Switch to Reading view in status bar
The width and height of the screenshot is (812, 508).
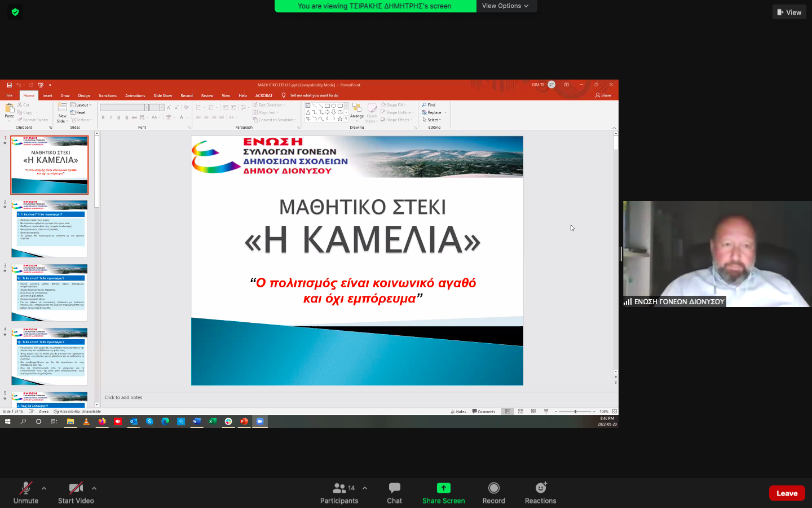coord(533,411)
